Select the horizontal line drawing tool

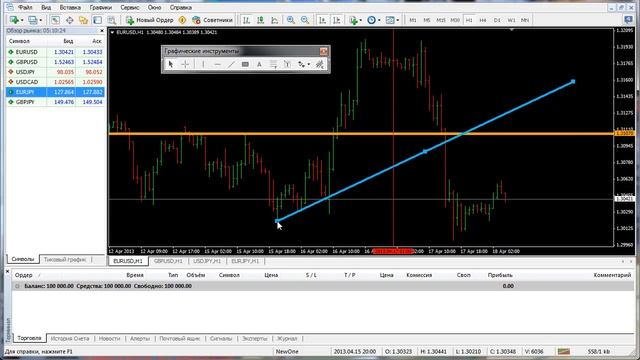tap(217, 64)
